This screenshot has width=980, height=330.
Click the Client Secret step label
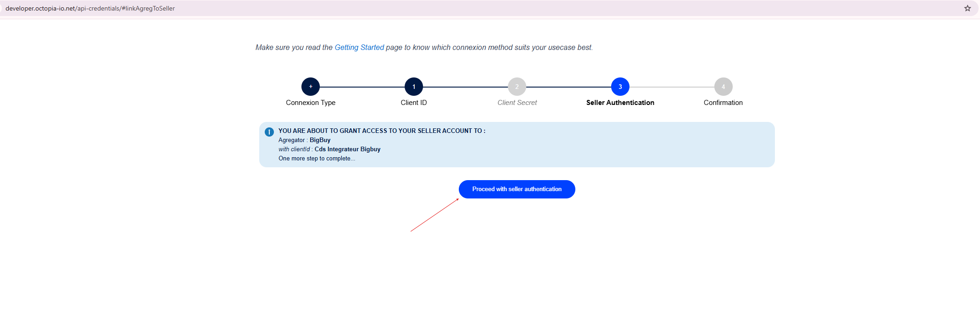[517, 103]
